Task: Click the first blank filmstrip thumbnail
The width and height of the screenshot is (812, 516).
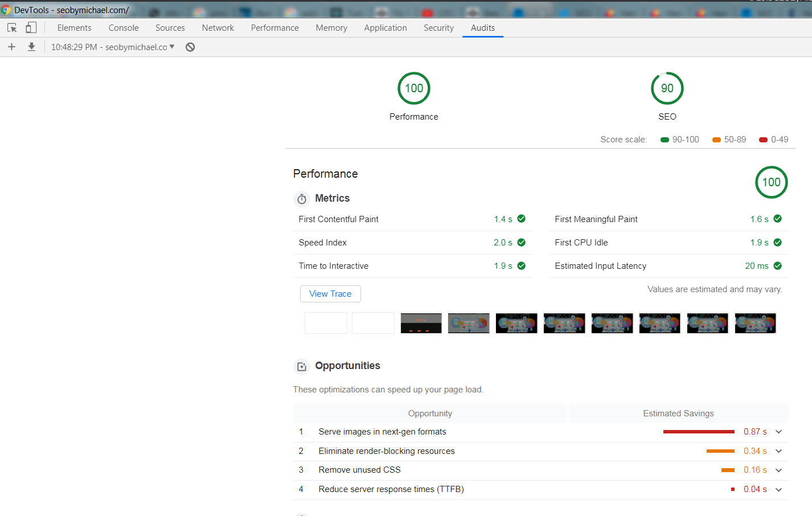Action: tap(326, 323)
